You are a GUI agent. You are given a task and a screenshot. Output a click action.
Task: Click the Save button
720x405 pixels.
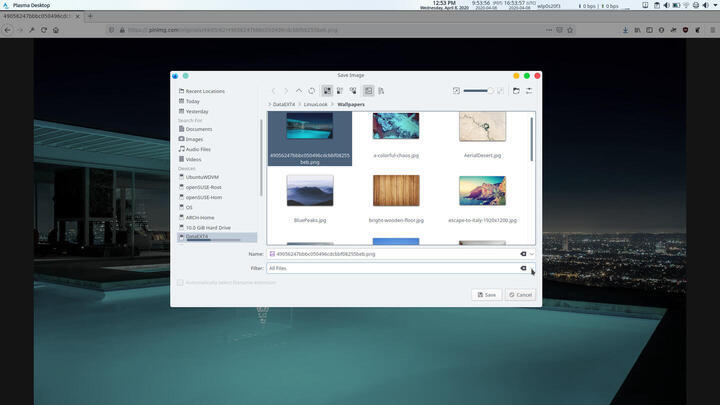point(486,295)
